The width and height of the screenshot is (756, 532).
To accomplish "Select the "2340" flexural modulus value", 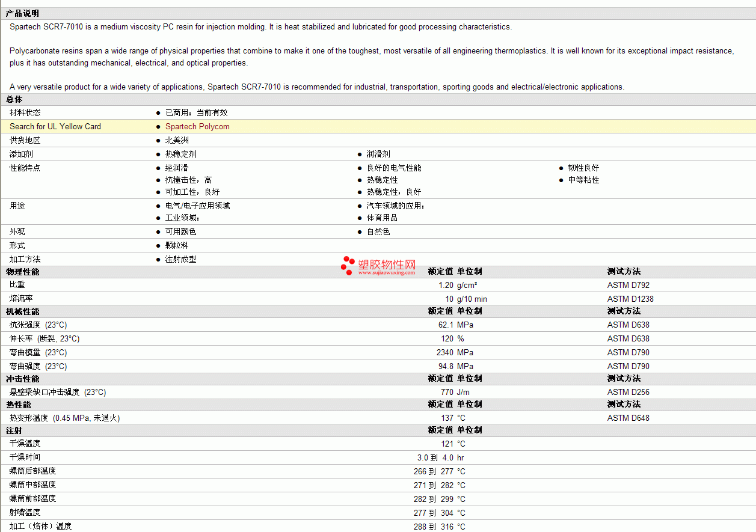I will point(445,352).
